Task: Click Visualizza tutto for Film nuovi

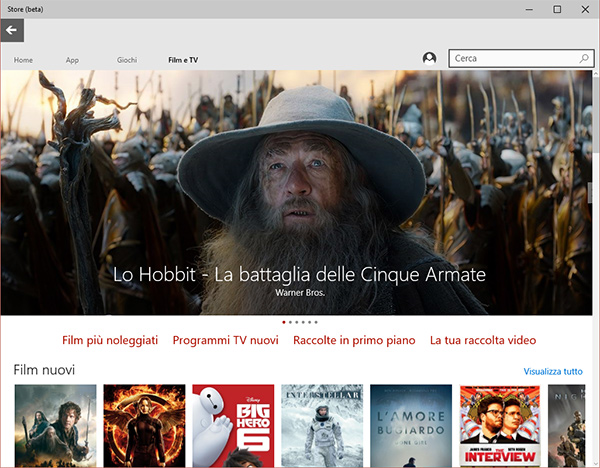Action: (553, 371)
